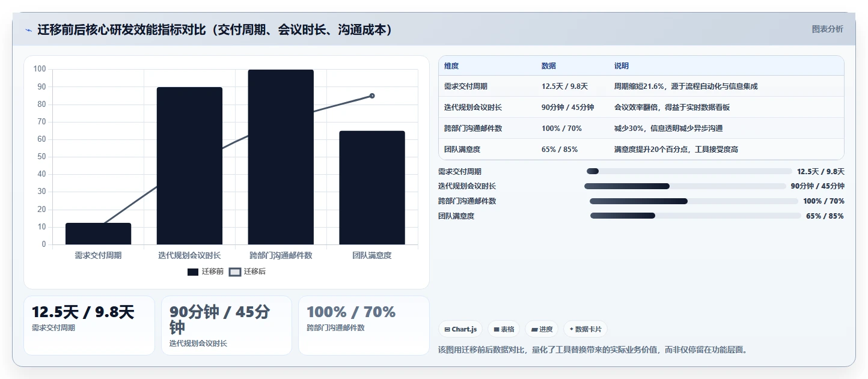
Task: Click the 表格 tag chip
Action: [504, 329]
